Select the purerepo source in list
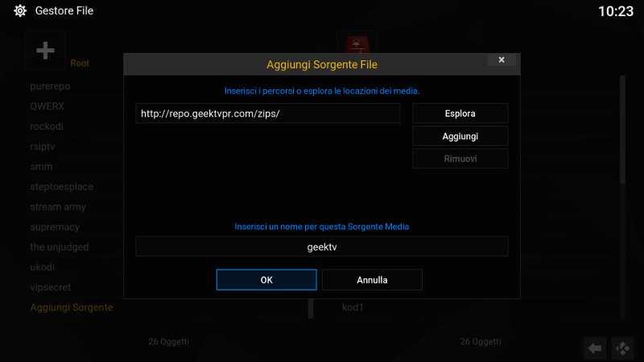This screenshot has height=362, width=644. (50, 86)
